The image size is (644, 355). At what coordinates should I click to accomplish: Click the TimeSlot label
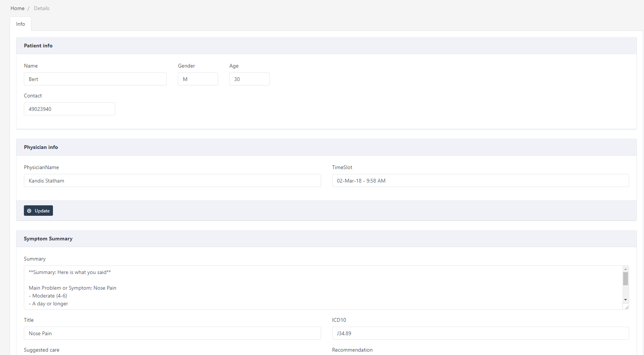point(342,167)
